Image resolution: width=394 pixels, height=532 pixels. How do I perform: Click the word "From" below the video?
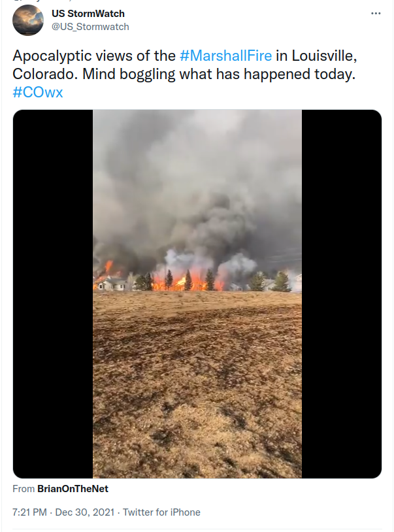click(24, 489)
